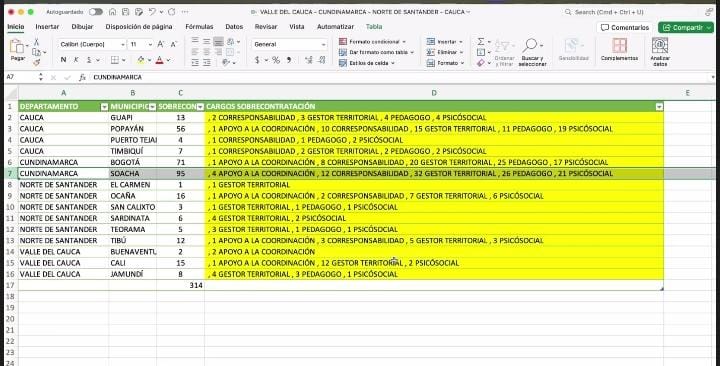Switch to Insertar tab
Image resolution: width=720 pixels, height=366 pixels.
(47, 27)
